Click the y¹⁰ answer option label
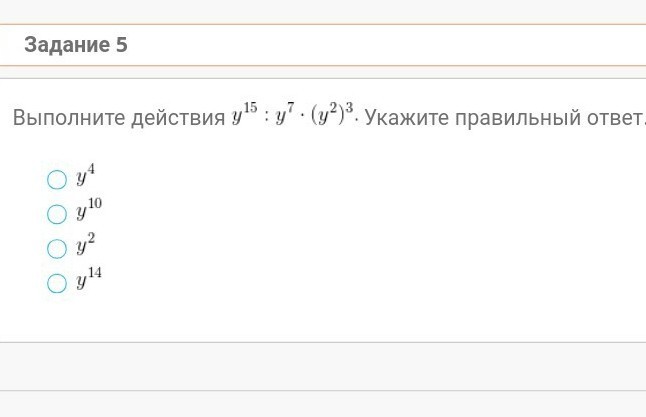This screenshot has height=417, width=646. 89,212
